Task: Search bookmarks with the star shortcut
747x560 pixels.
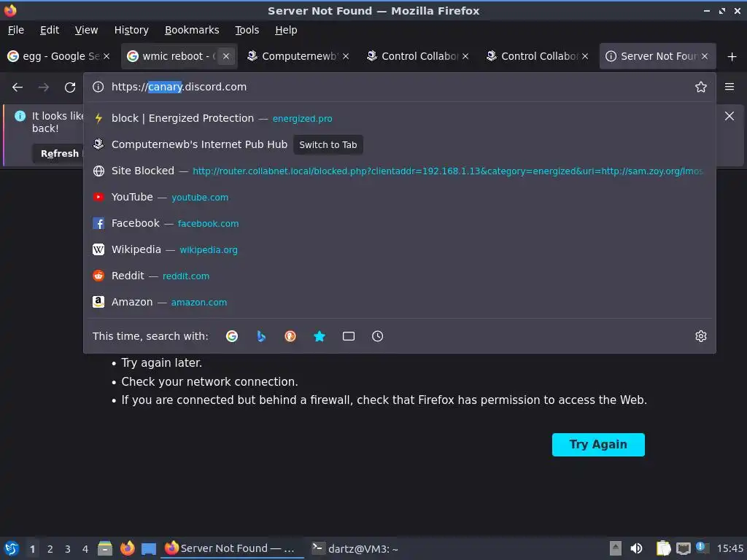Action: (320, 336)
